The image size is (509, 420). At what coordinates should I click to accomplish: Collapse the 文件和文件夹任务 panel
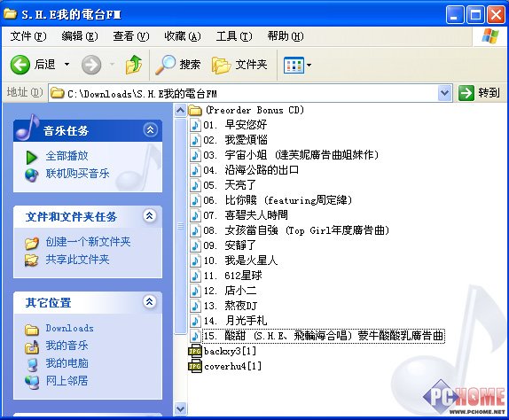150,215
